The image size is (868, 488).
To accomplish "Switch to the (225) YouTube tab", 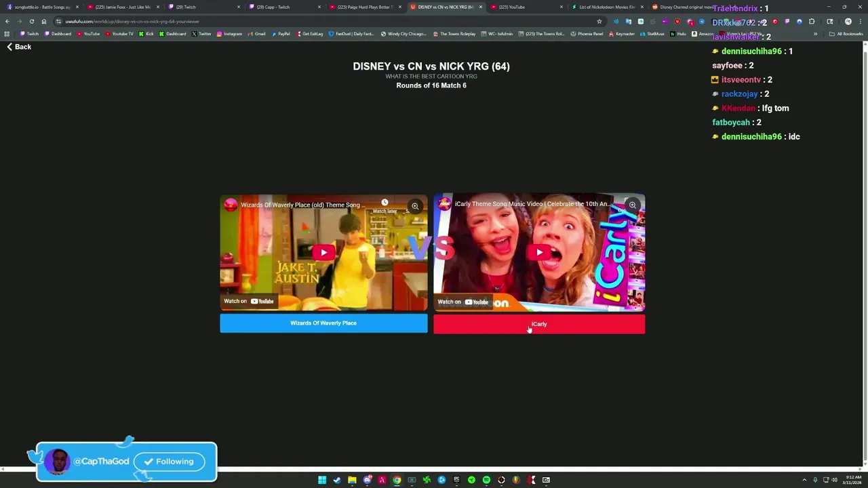I will point(526,7).
